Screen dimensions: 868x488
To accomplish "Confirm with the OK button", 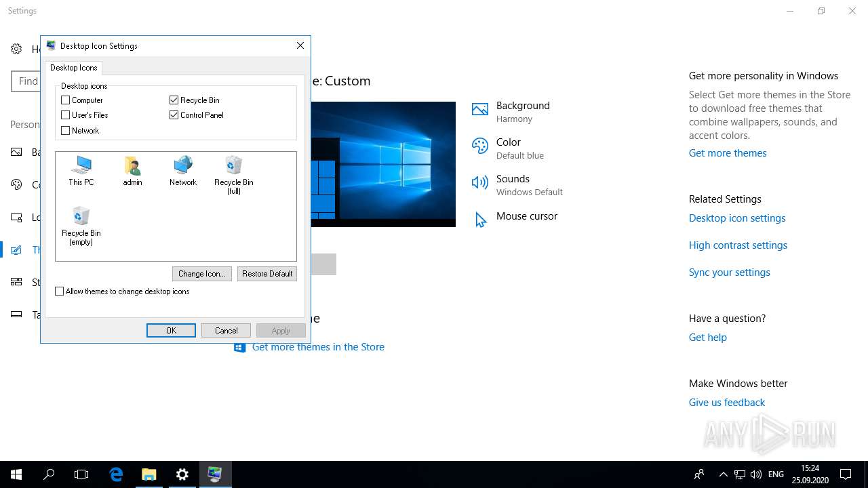I will [x=171, y=331].
